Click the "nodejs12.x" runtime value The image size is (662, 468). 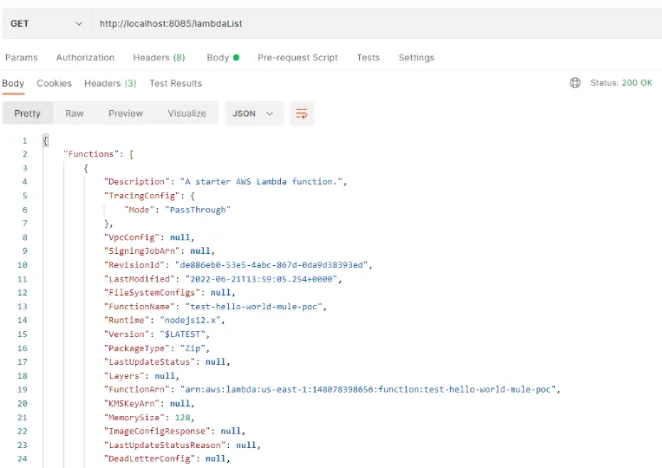190,320
